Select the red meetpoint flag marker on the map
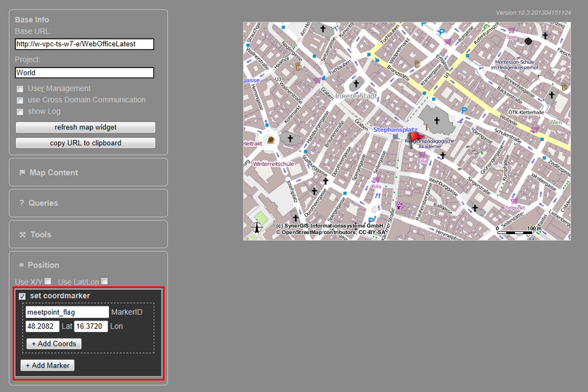 415,138
